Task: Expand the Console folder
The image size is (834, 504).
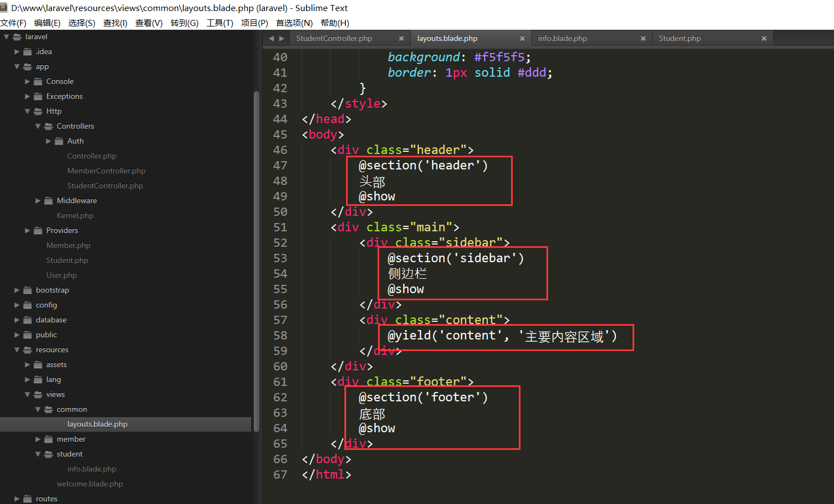Action: click(27, 81)
